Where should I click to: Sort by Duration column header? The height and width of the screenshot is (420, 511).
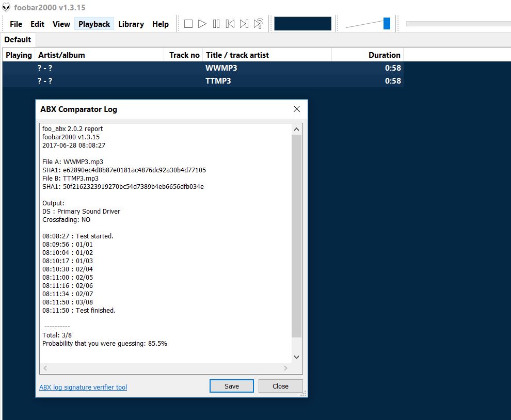(x=368, y=55)
